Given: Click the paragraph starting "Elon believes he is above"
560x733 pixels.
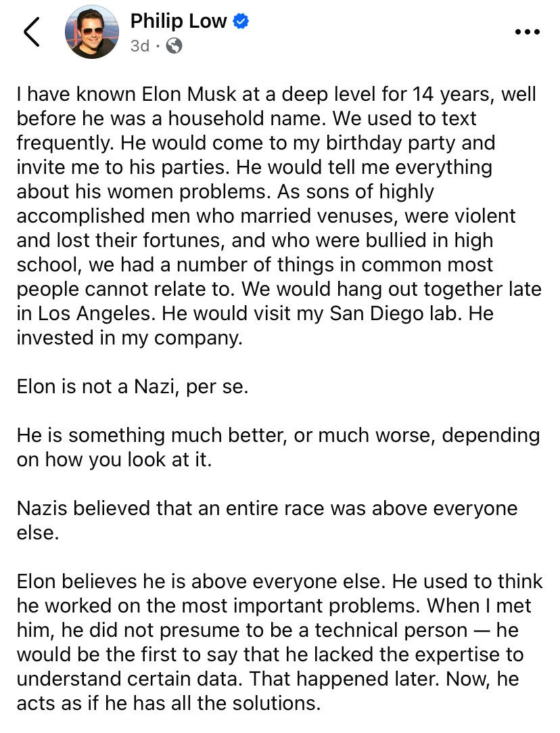Looking at the screenshot, I should (x=279, y=642).
